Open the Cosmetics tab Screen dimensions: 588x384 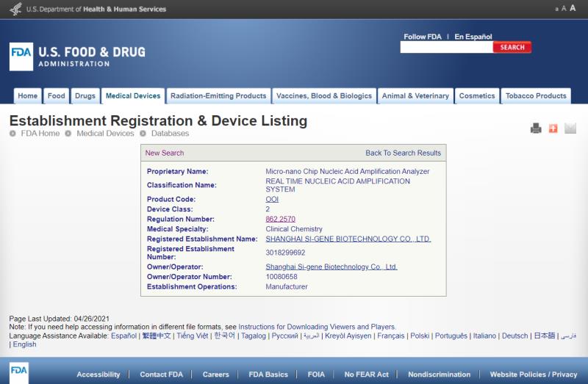(477, 96)
